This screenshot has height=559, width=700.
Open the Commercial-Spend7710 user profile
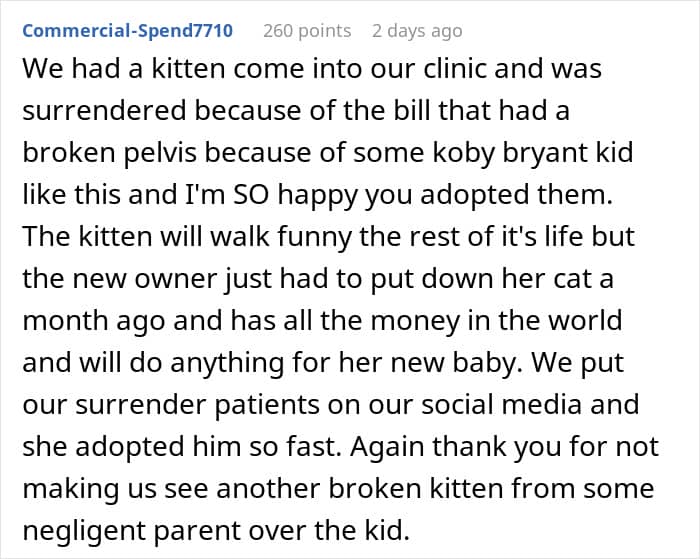[x=127, y=30]
